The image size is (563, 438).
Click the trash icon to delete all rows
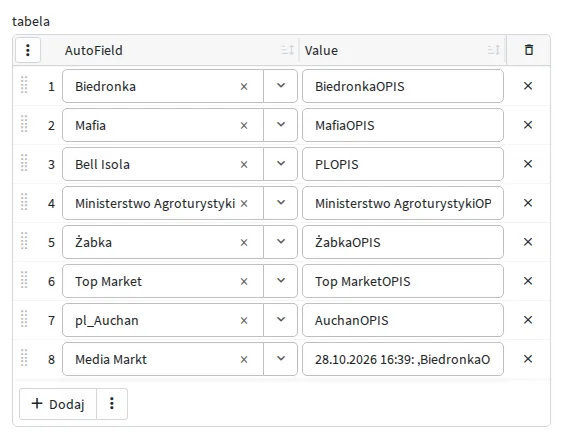tap(529, 50)
